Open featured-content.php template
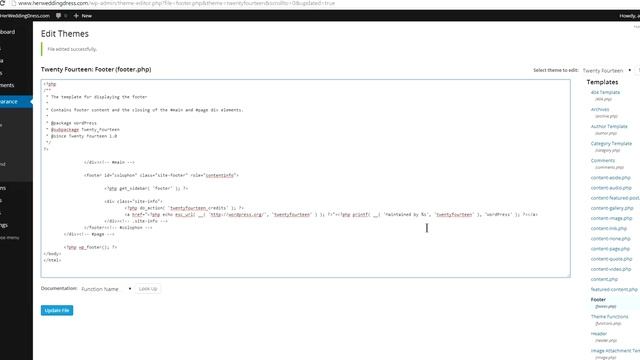This screenshot has height=360, width=640. click(614, 290)
